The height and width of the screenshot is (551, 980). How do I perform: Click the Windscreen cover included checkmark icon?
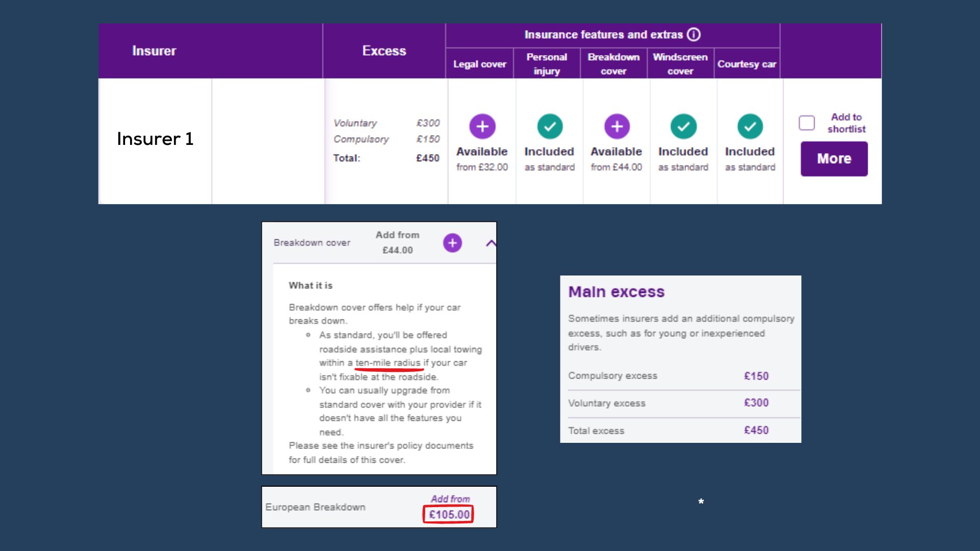tap(681, 127)
